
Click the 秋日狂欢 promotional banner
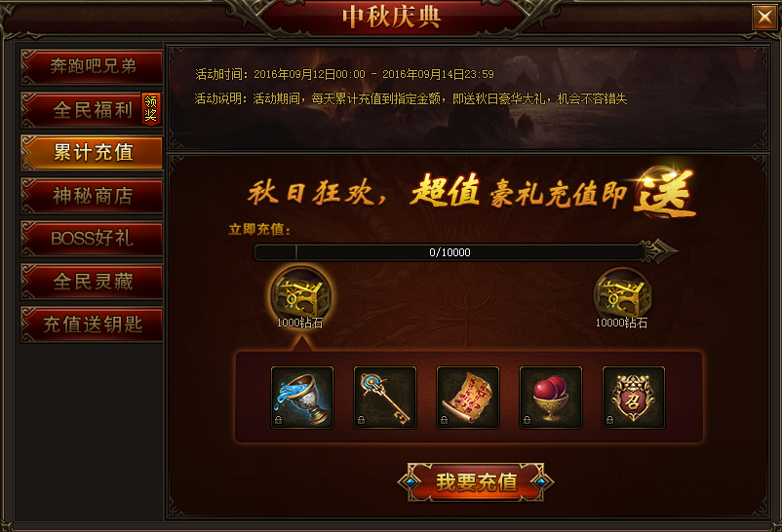(470, 194)
